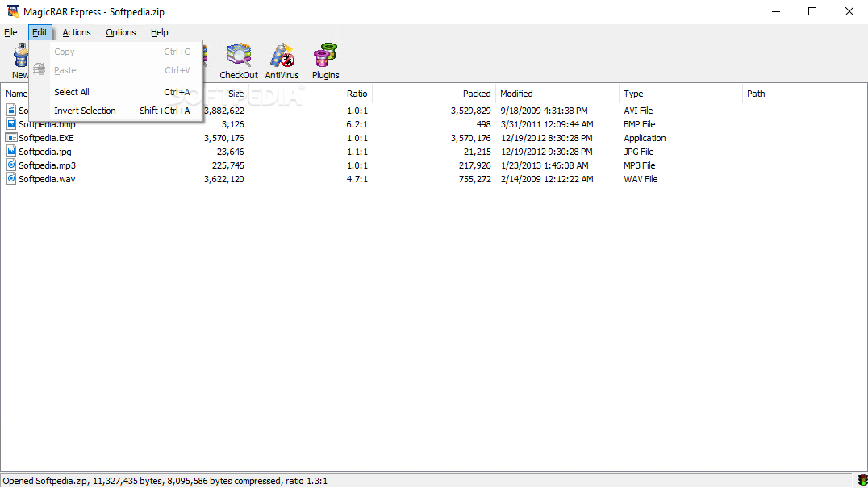Click the packed value 21,215
This screenshot has height=488, width=868.
click(478, 152)
